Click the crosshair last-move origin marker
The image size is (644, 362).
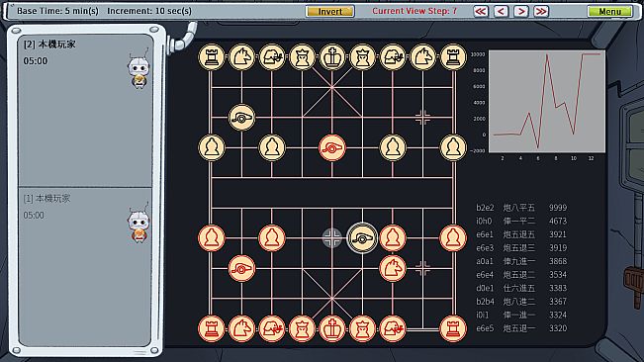331,237
